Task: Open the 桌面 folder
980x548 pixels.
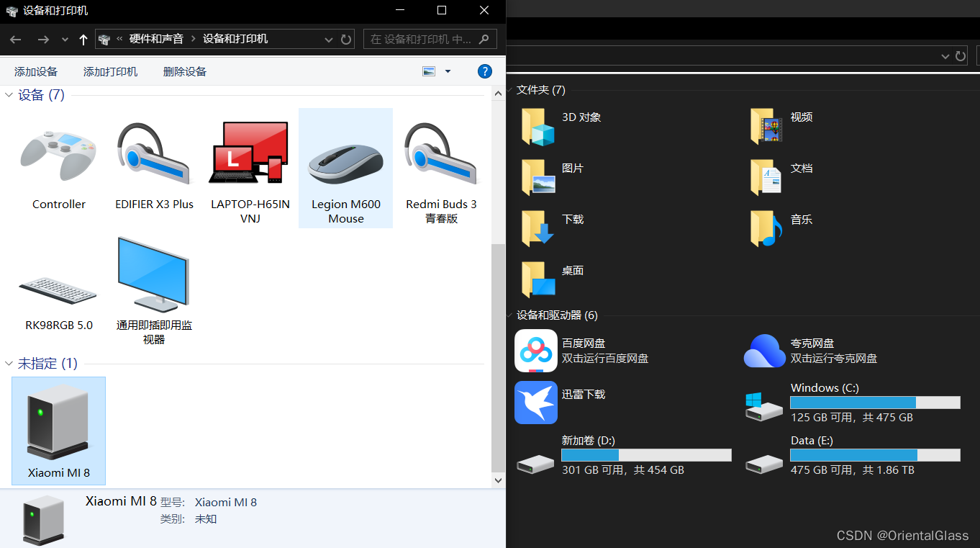Action: (x=539, y=279)
